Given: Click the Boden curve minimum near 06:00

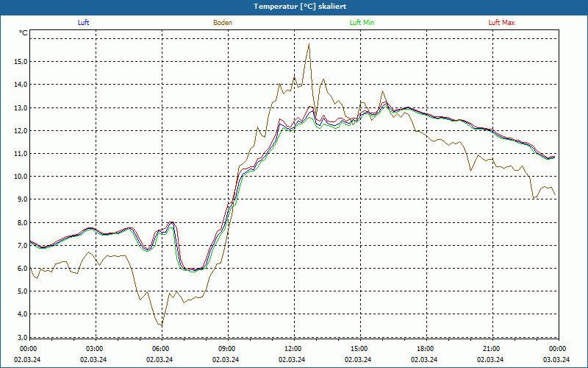Looking at the screenshot, I should pyautogui.click(x=161, y=325).
